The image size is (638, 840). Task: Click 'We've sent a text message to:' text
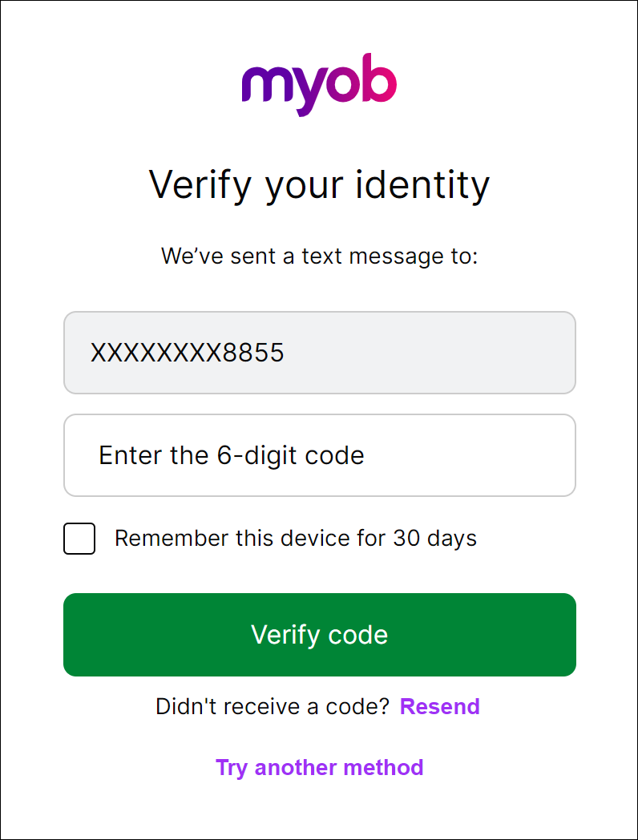(x=319, y=256)
